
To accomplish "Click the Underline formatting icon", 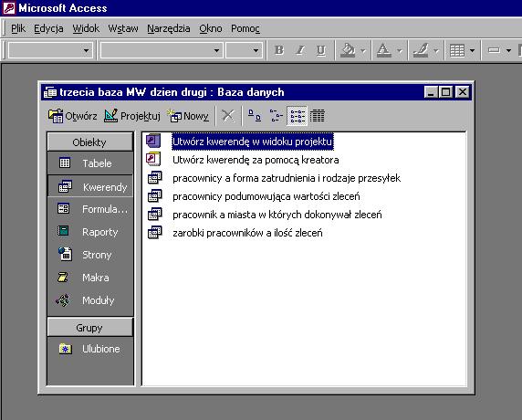I will [x=321, y=50].
